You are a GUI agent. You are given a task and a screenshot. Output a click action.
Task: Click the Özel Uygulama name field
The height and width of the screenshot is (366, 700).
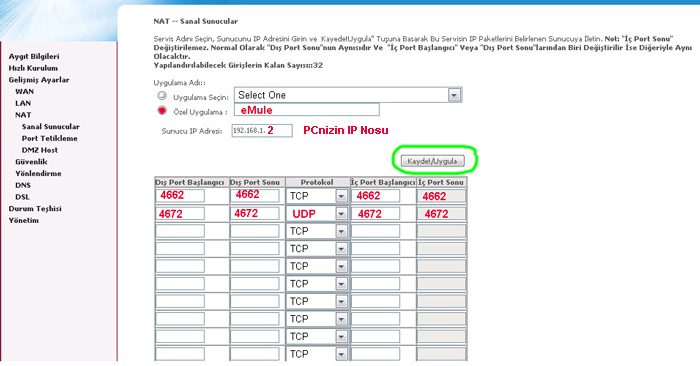307,110
